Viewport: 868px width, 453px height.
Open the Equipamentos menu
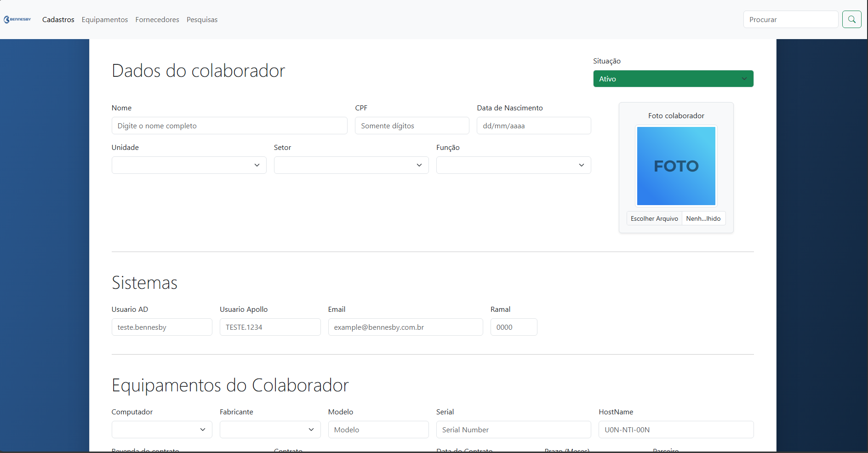point(104,19)
